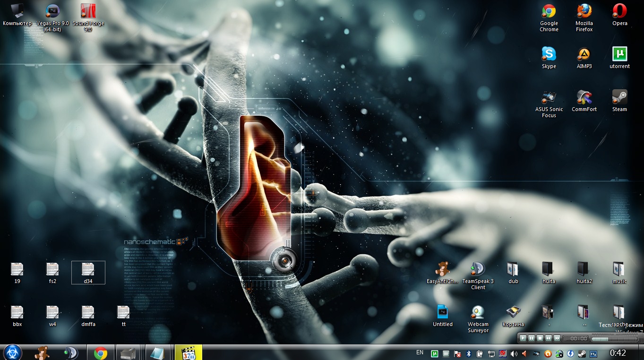The image size is (644, 360).
Task: Select the Opera browser desktop icon
Action: tap(619, 15)
